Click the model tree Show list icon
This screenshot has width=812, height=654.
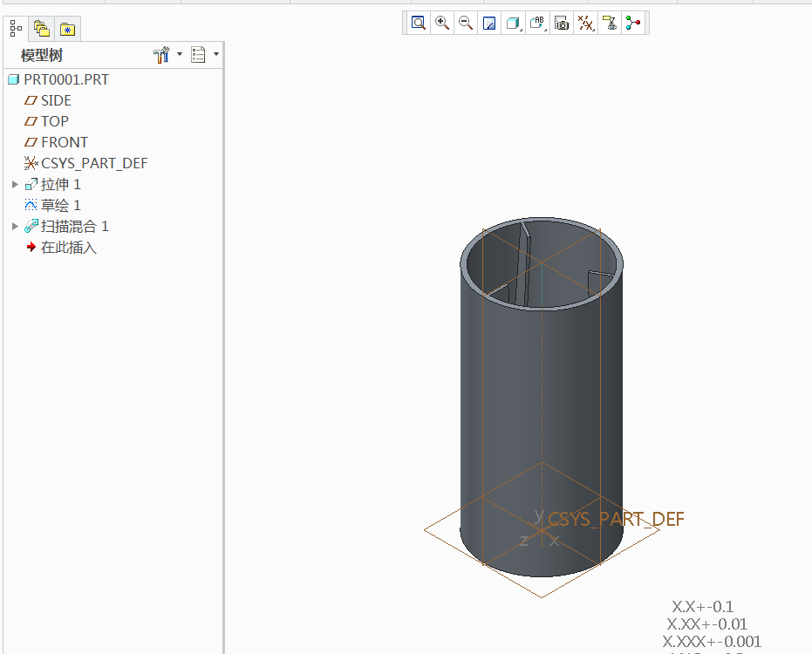[198, 54]
